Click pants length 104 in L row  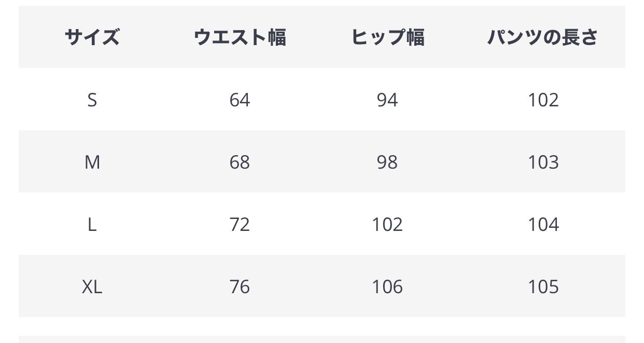(x=543, y=224)
